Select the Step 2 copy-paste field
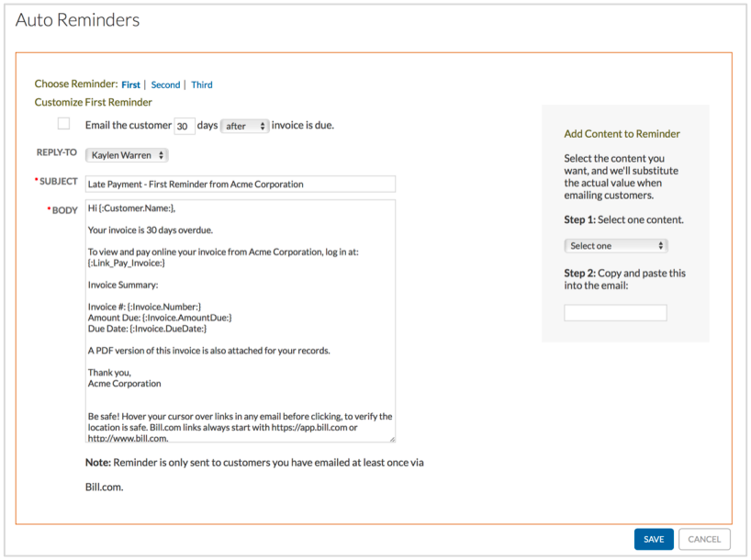The image size is (751, 560). 615,313
